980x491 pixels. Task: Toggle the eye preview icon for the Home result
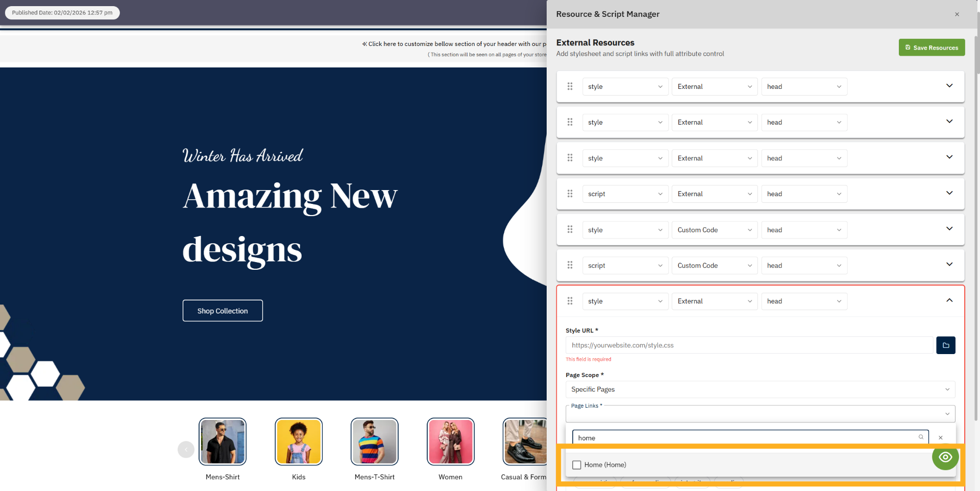(945, 458)
